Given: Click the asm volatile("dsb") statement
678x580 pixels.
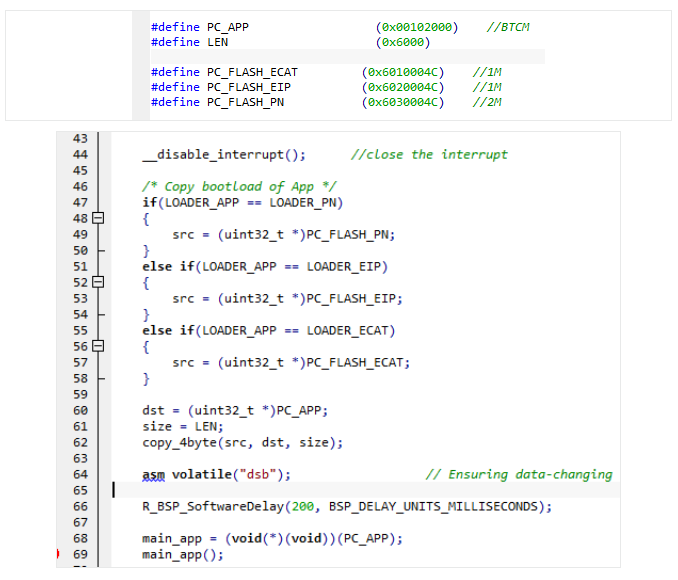Looking at the screenshot, I should 217,475.
